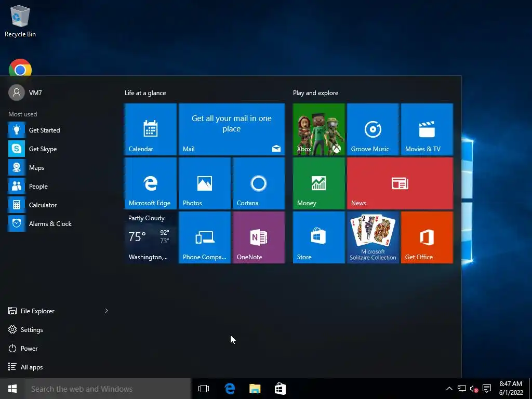Open the Groove Music tile
Viewport: 532px width, 399px height.
click(373, 129)
